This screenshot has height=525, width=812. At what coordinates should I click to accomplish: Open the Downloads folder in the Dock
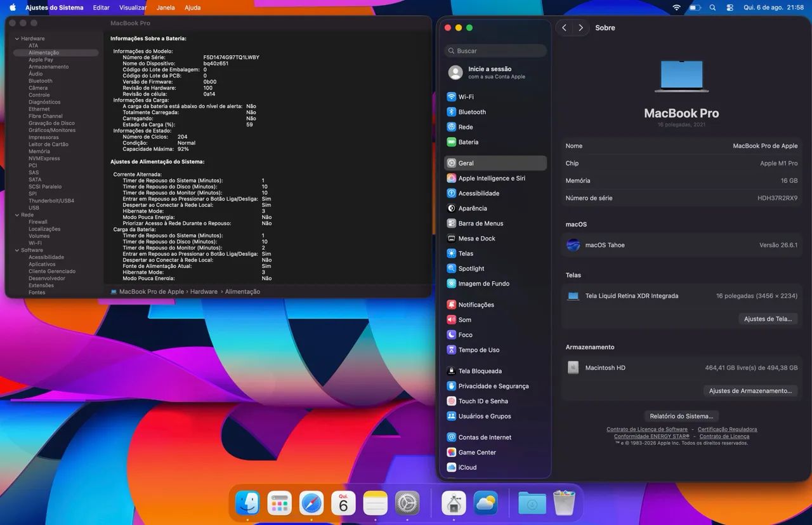(532, 503)
